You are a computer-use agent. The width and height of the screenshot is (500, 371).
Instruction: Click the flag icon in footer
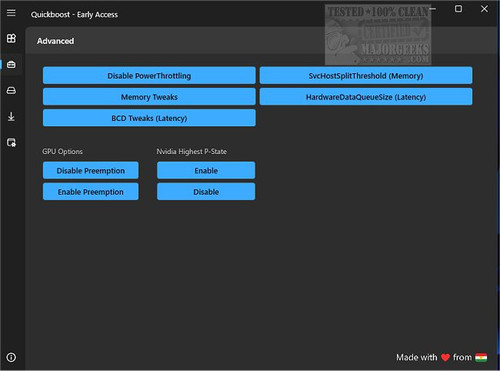click(481, 357)
